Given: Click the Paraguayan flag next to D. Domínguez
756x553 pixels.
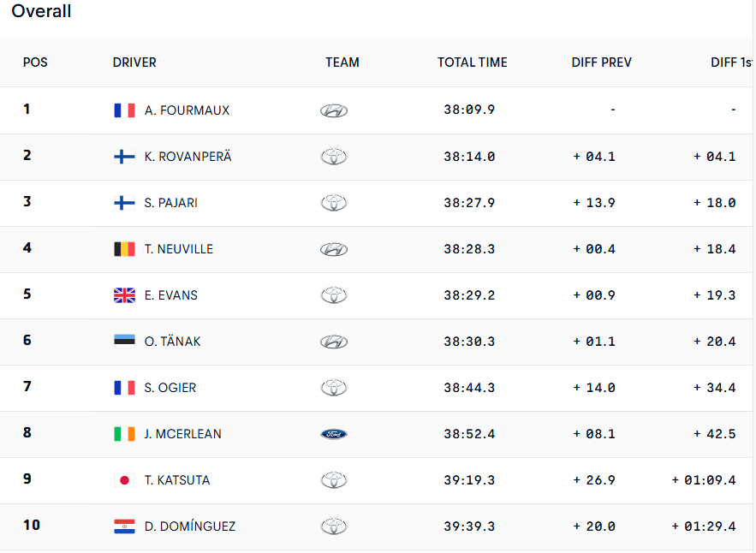Looking at the screenshot, I should pyautogui.click(x=124, y=526).
